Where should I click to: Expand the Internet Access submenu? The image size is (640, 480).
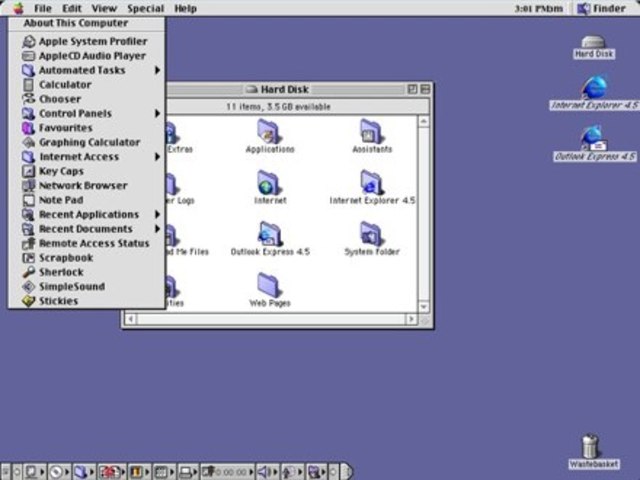pyautogui.click(x=87, y=157)
